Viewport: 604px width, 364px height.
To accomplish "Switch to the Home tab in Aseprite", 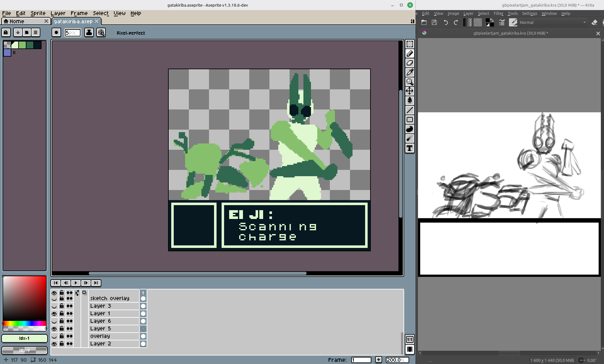I will (x=25, y=21).
